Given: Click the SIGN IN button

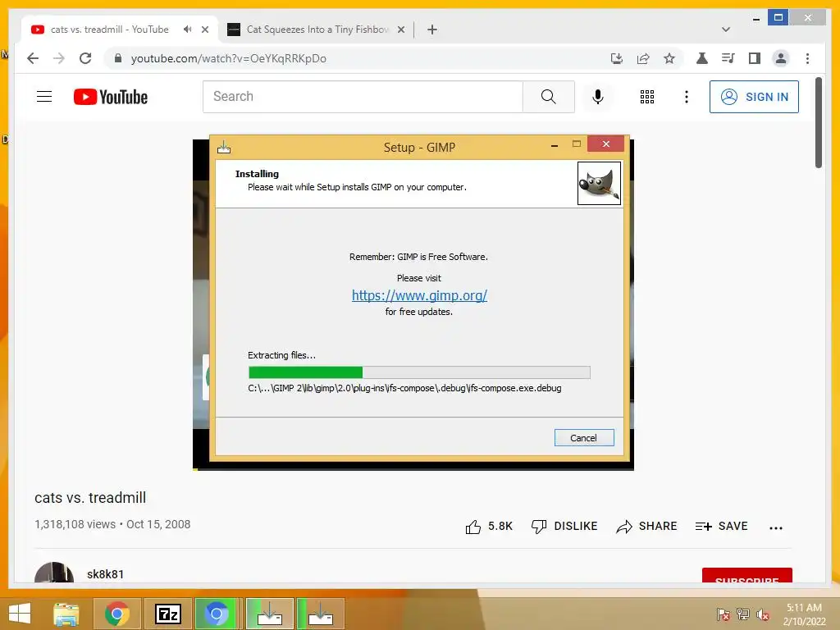Looking at the screenshot, I should click(754, 97).
